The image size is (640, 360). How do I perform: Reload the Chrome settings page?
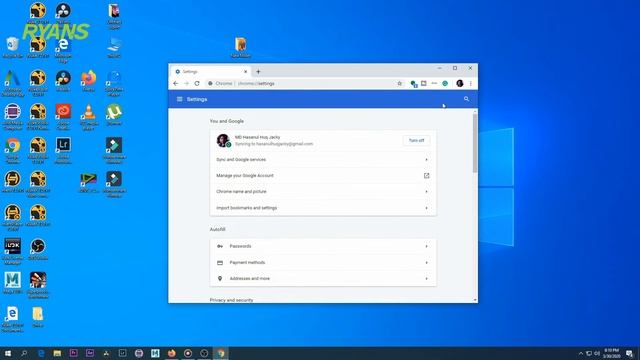(197, 83)
